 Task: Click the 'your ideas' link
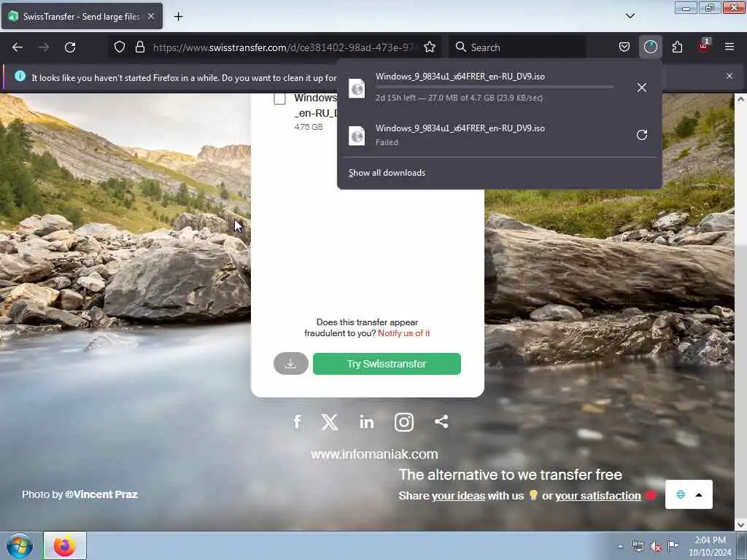coord(458,496)
